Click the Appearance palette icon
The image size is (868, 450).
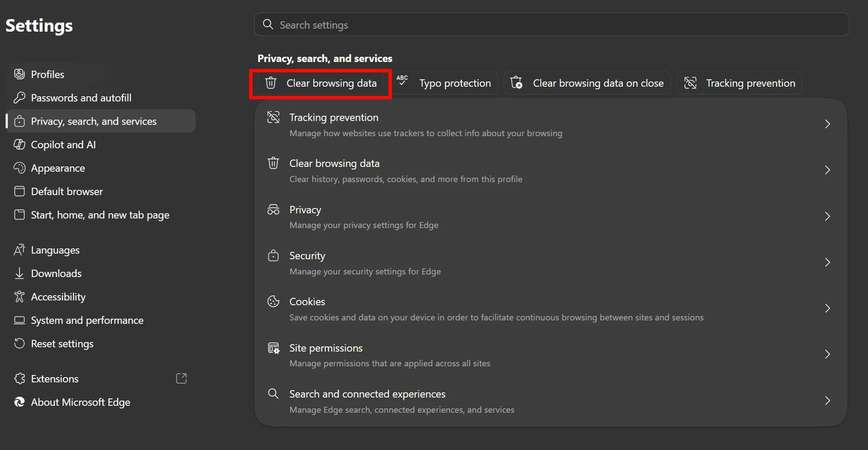coord(20,168)
